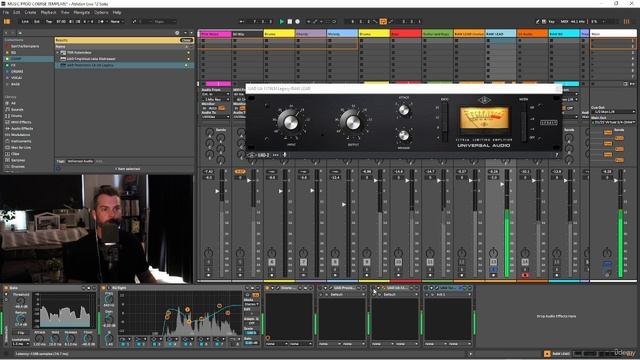Click the Main track pan knob

(607, 253)
